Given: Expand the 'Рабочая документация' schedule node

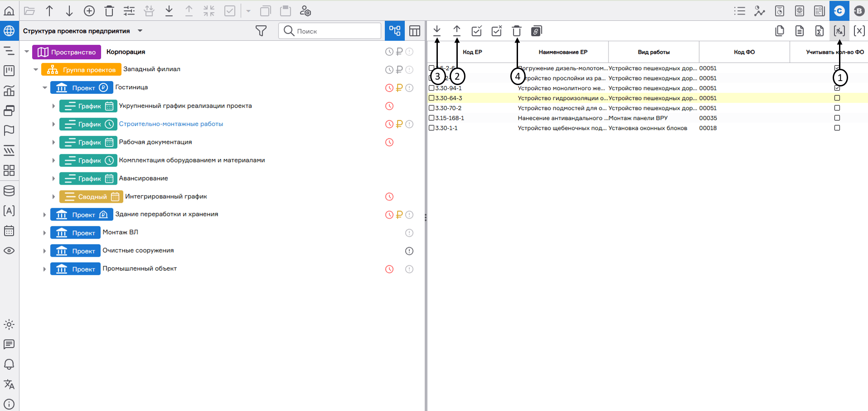Looking at the screenshot, I should coord(53,143).
